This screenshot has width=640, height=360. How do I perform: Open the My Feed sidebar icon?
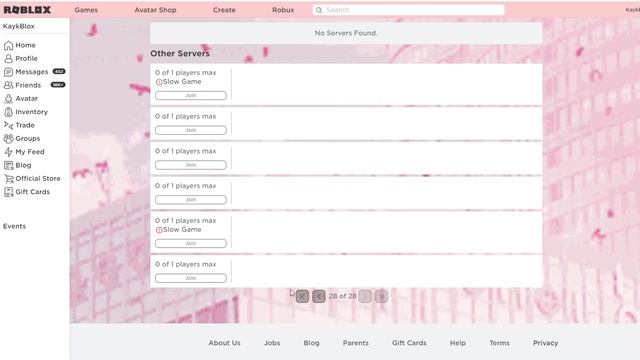[x=8, y=152]
